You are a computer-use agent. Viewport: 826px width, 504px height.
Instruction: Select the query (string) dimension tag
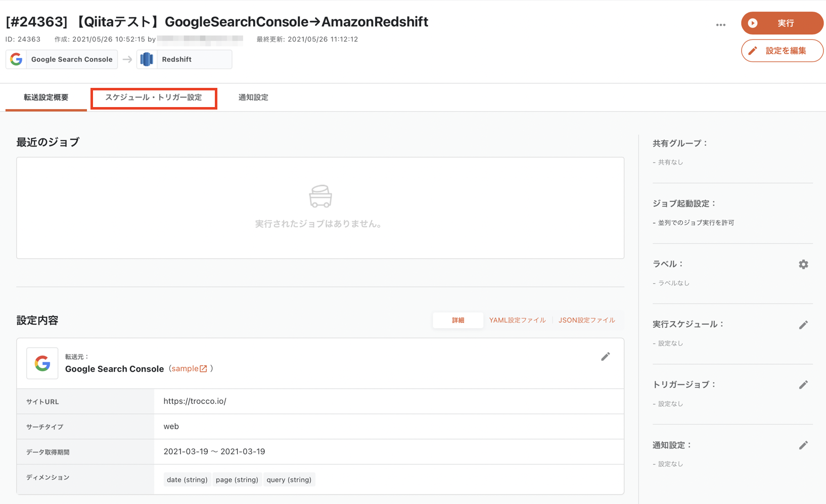tap(289, 480)
